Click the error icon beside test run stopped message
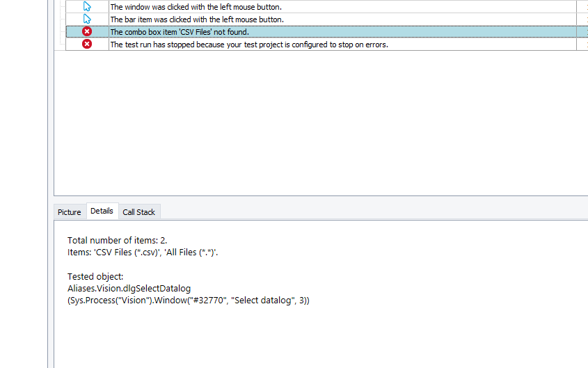This screenshot has height=368, width=588. click(x=87, y=45)
